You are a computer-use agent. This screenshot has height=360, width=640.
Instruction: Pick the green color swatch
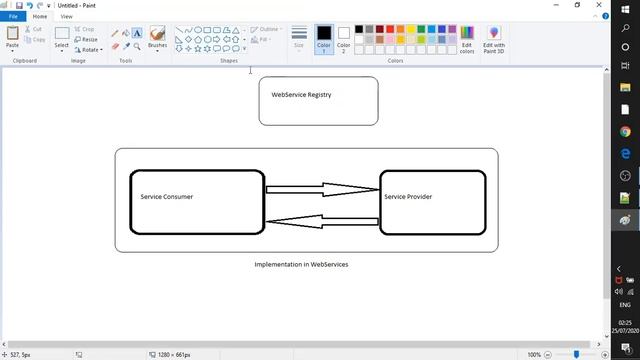point(421,29)
